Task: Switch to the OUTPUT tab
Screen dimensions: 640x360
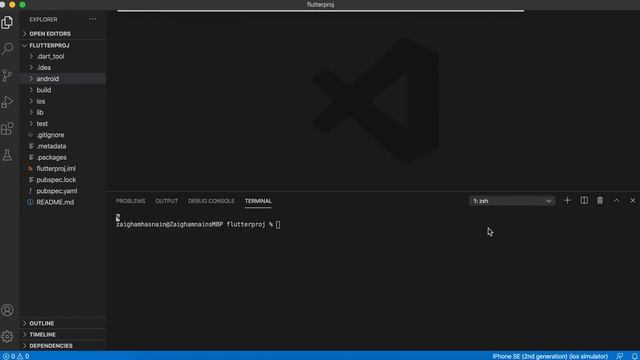Action: tap(167, 201)
